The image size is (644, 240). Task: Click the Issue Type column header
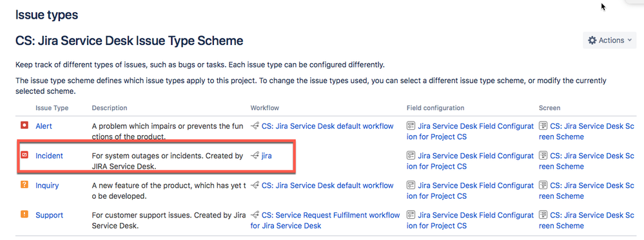coord(52,108)
